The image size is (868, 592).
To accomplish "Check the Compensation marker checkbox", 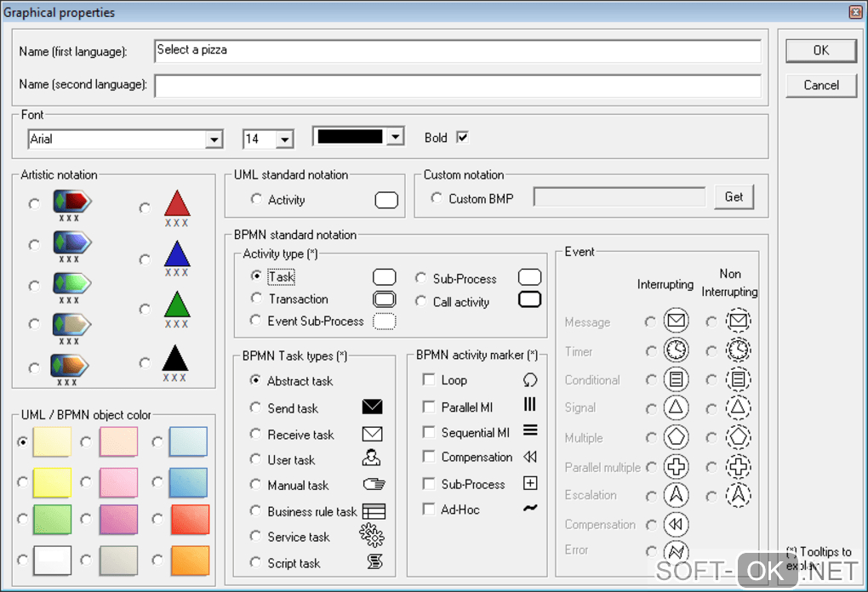I will (x=428, y=457).
